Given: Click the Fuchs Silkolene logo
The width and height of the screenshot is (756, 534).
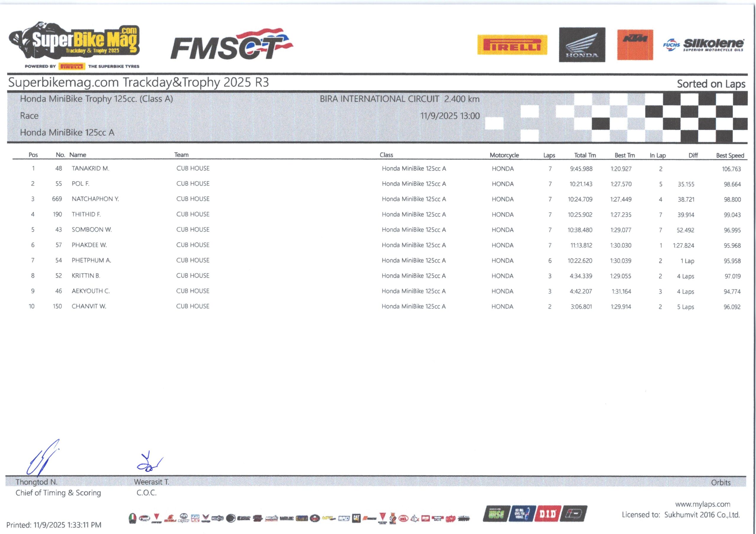Looking at the screenshot, I should pyautogui.click(x=703, y=45).
